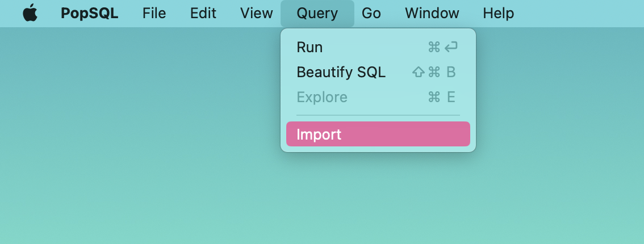Open the Go menu

(371, 13)
